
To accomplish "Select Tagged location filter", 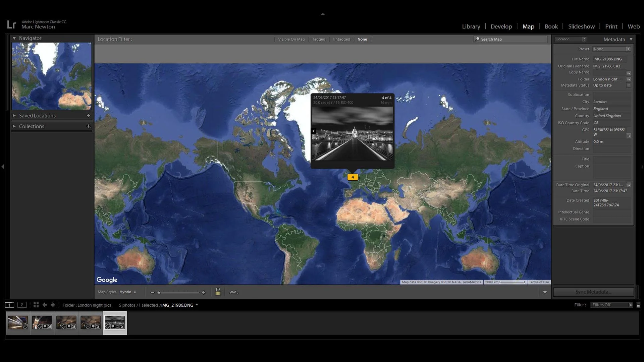I will (x=318, y=39).
